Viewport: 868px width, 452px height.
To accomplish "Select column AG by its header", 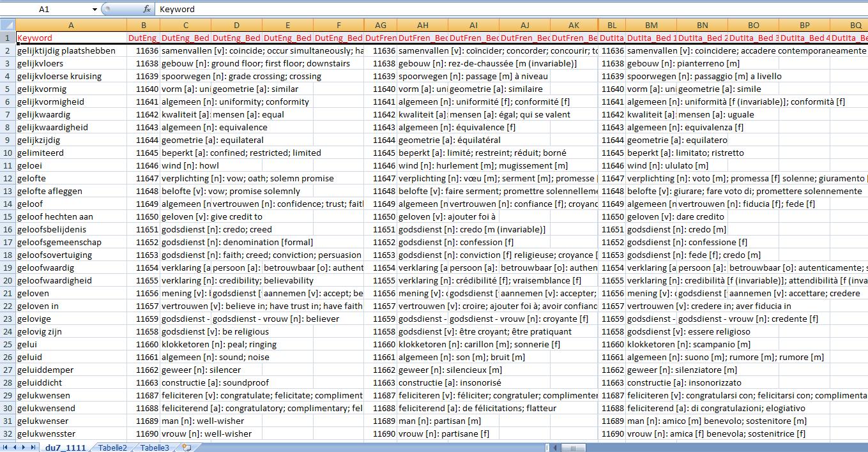I will (x=381, y=25).
